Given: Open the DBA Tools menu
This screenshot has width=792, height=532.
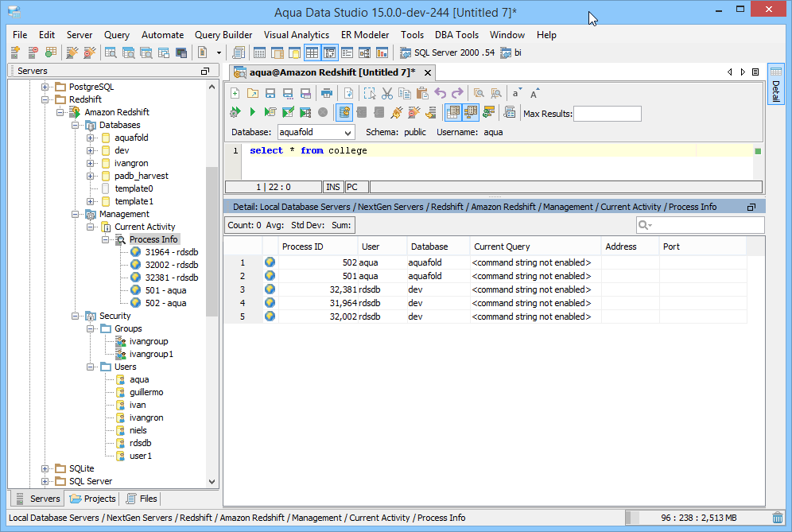Looking at the screenshot, I should coord(456,35).
